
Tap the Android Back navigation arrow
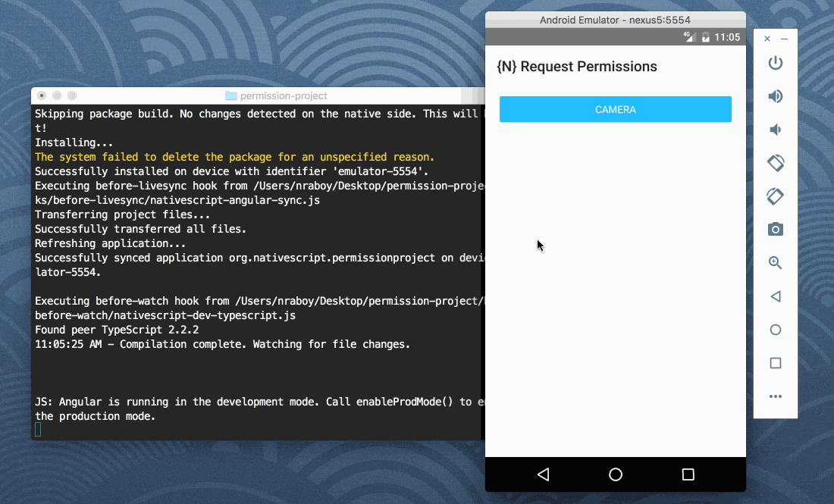[543, 474]
